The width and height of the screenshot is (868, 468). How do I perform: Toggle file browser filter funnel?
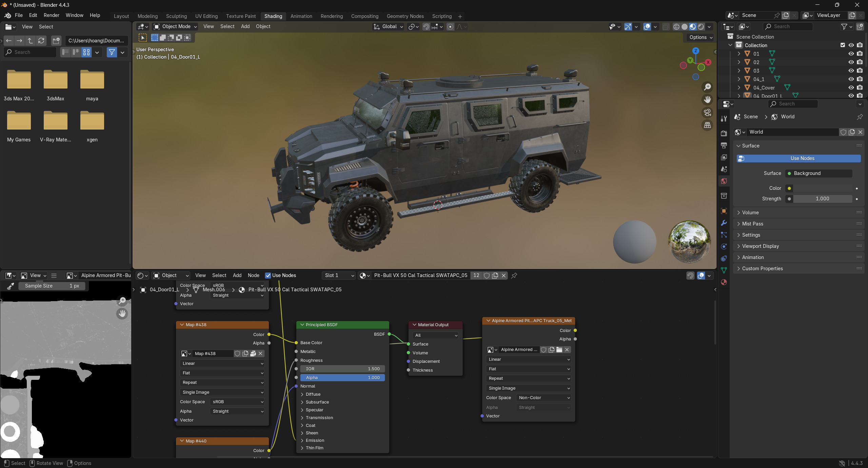click(112, 52)
